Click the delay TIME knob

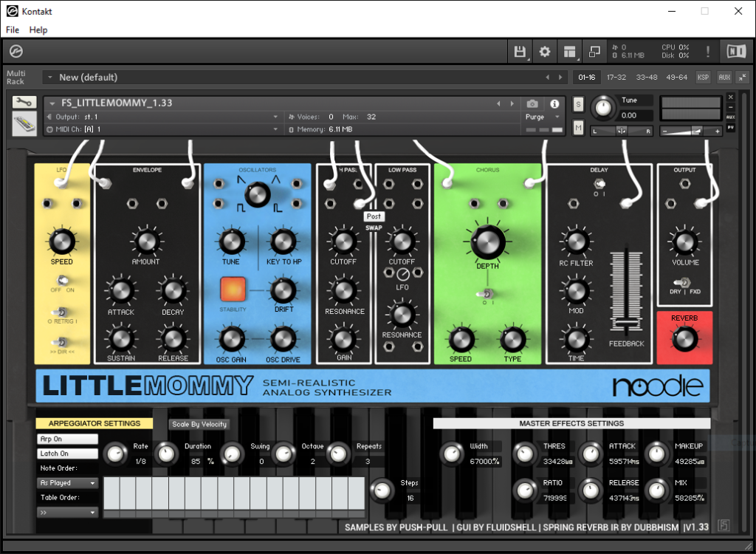coord(576,339)
